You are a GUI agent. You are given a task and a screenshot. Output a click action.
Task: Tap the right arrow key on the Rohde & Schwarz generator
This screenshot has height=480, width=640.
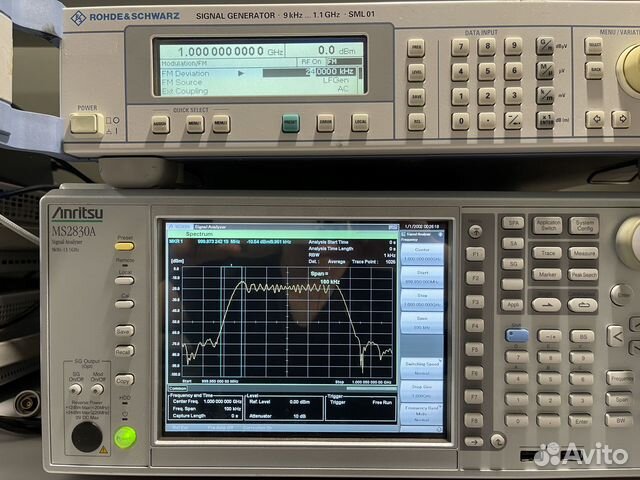point(621,119)
